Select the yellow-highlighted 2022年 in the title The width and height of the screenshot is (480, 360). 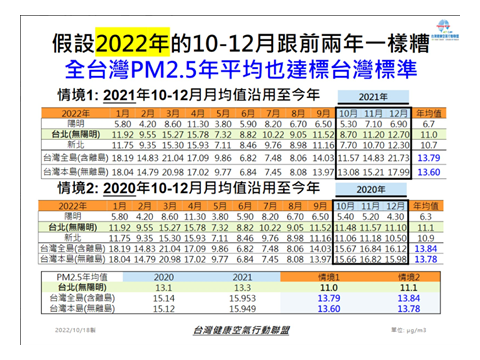pyautogui.click(x=133, y=43)
